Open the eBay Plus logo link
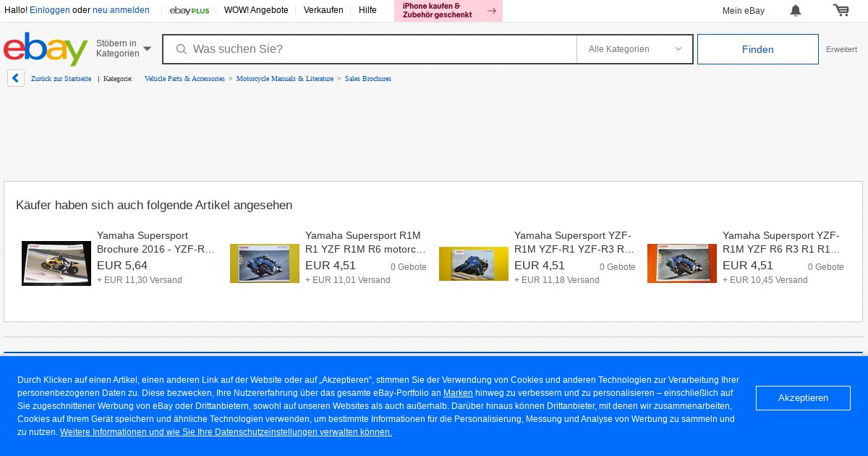Image resolution: width=868 pixels, height=456 pixels. (190, 10)
